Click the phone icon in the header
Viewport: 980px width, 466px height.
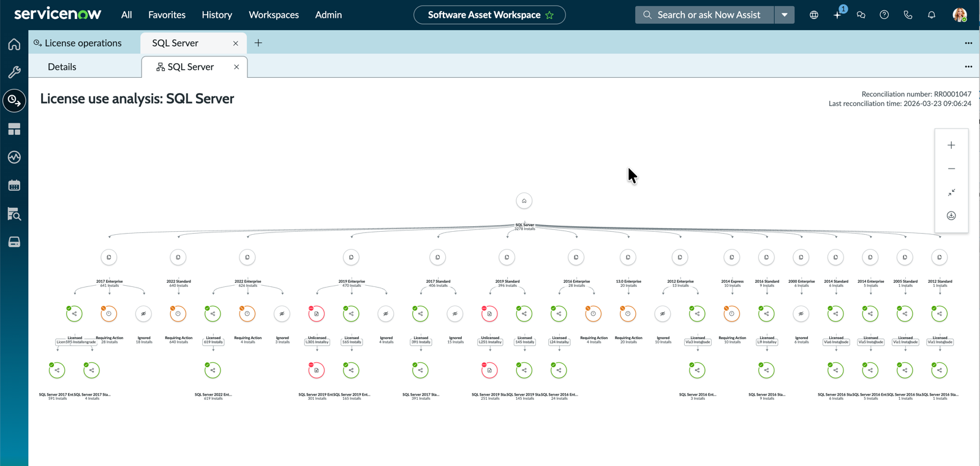pyautogui.click(x=908, y=15)
